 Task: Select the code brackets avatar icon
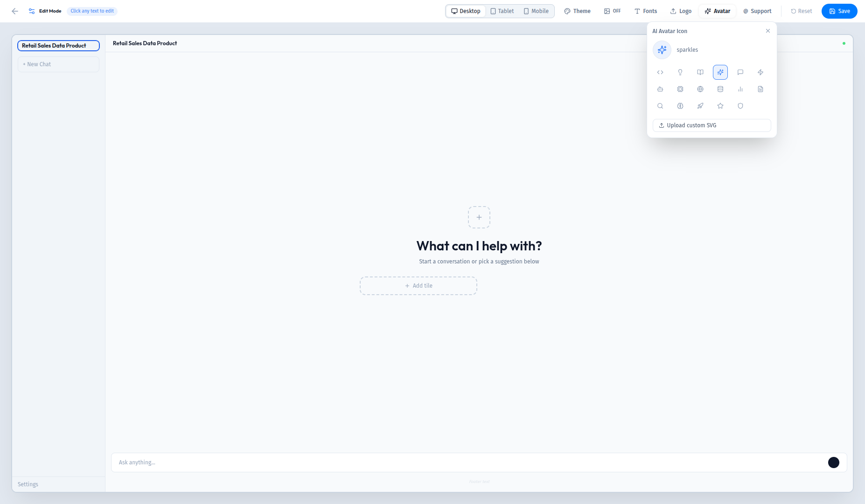[660, 72]
